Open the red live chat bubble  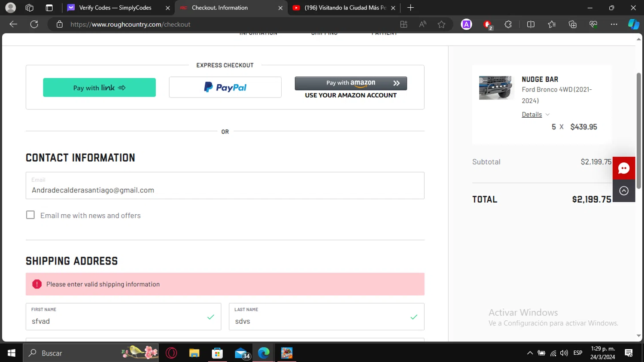point(624,168)
